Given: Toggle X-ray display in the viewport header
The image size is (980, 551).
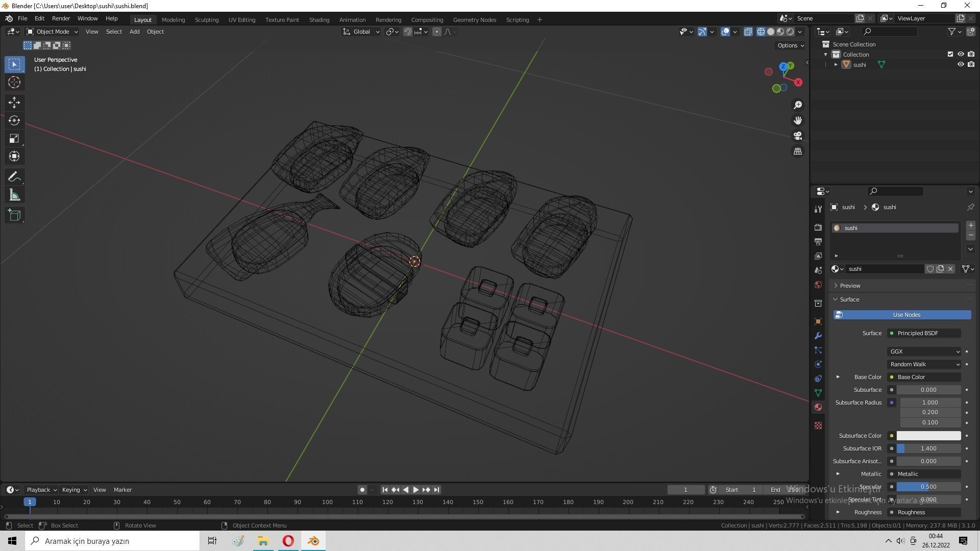Looking at the screenshot, I should point(748,32).
